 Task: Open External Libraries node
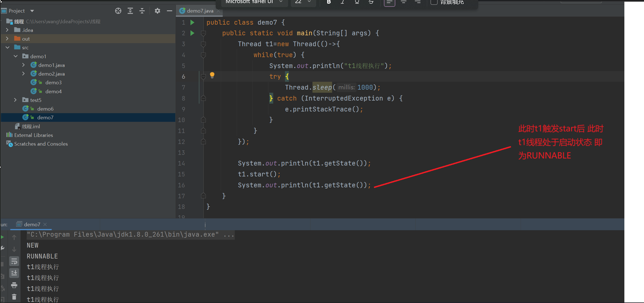tap(33, 135)
